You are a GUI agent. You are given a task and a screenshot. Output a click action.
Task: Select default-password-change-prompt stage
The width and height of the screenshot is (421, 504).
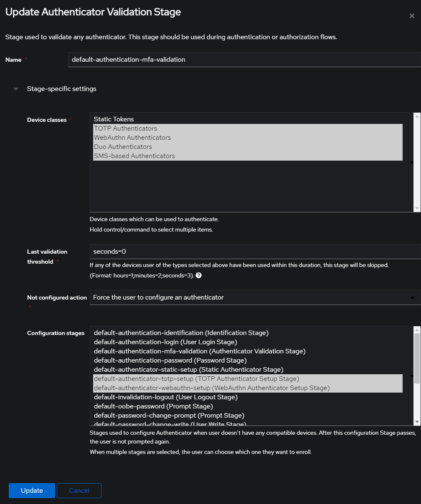pos(248,416)
